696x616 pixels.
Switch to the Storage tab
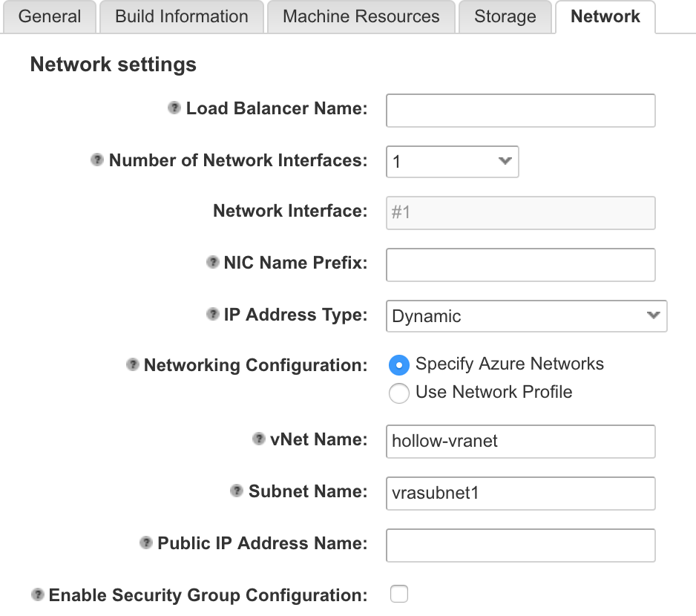click(505, 17)
